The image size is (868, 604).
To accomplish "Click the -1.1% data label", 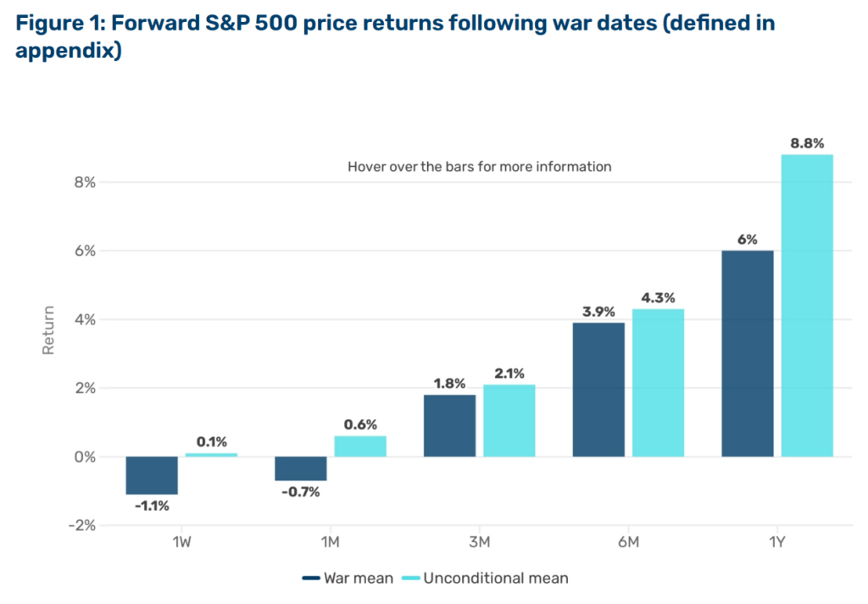I will (x=152, y=507).
